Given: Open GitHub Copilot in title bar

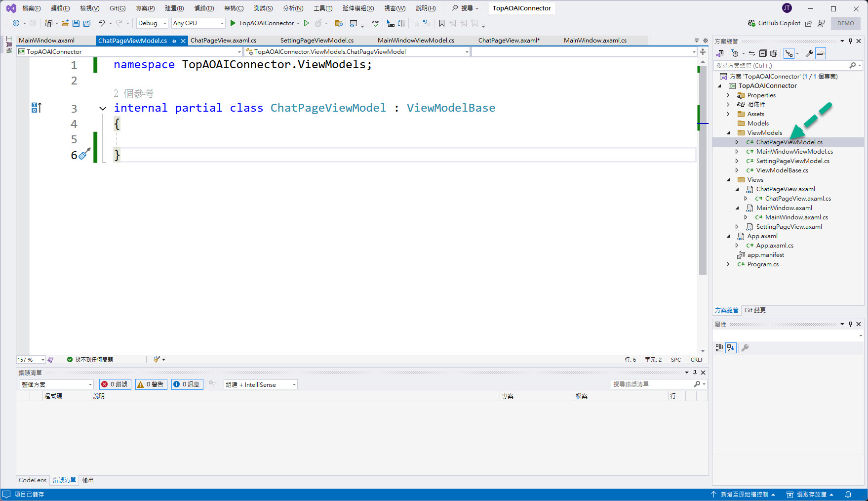Looking at the screenshot, I should (774, 23).
